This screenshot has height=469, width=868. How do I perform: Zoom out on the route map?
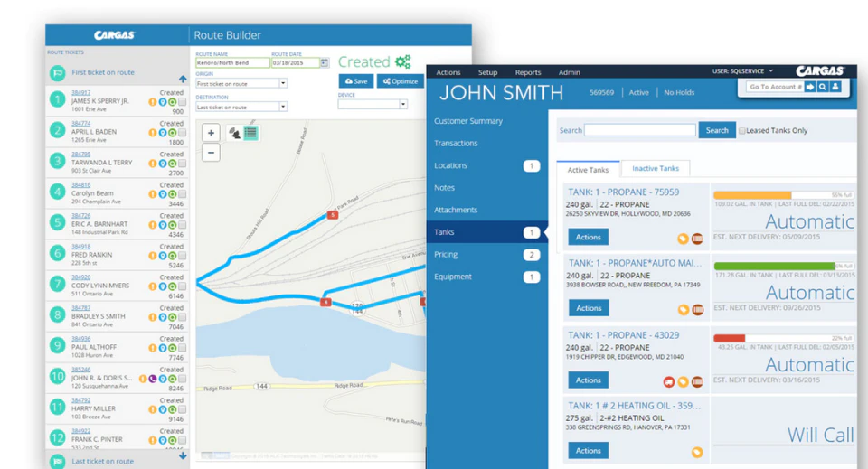[x=211, y=153]
